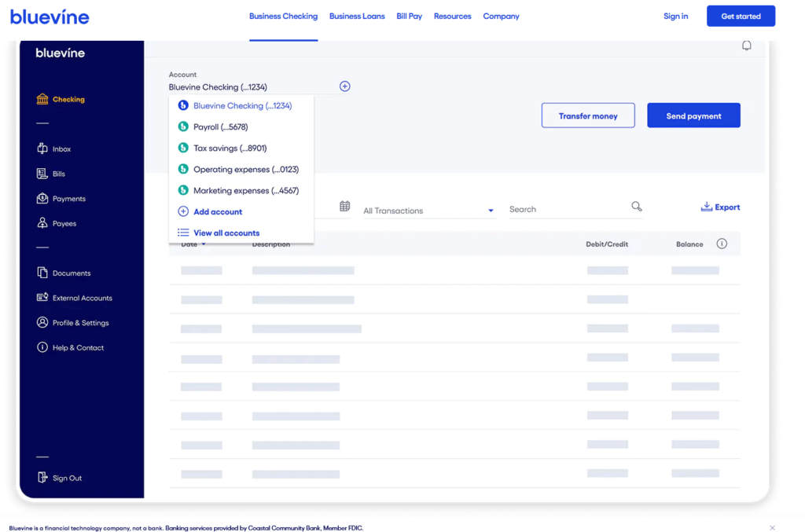This screenshot has width=805, height=532.
Task: Open the Documents icon in the sidebar
Action: [x=42, y=273]
